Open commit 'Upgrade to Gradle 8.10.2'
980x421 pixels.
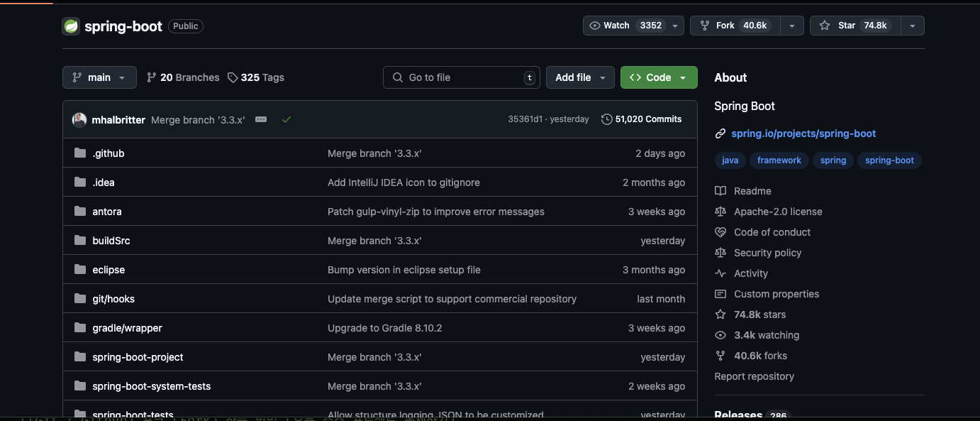pos(385,328)
